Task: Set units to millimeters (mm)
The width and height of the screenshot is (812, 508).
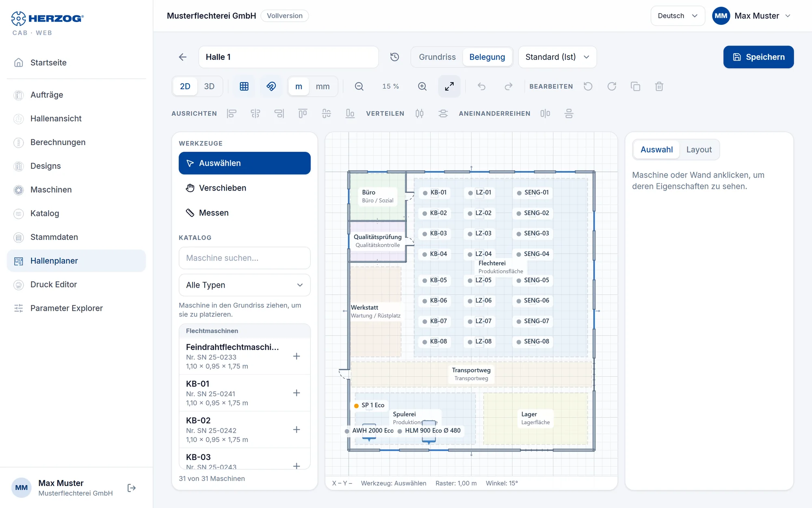Action: pos(323,86)
